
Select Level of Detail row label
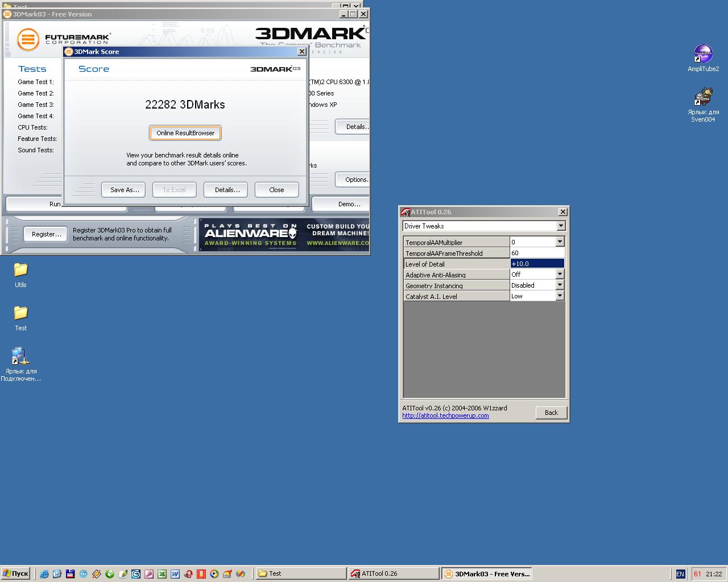[457, 264]
